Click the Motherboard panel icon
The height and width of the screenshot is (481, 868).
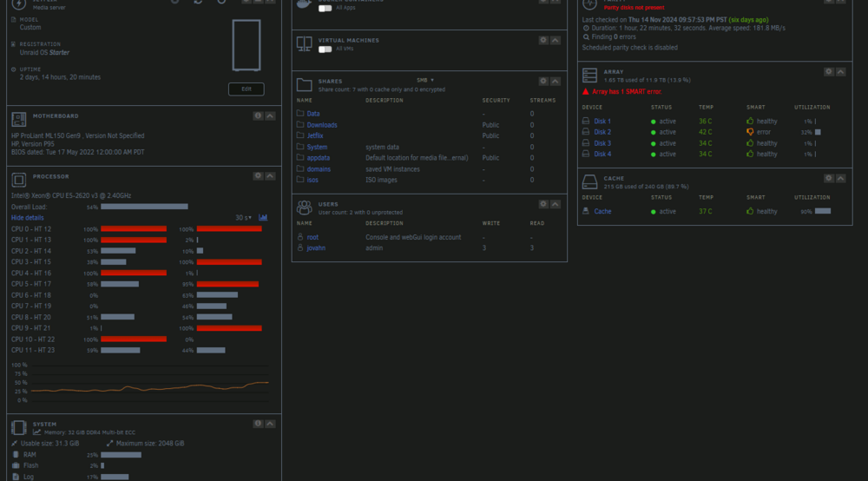pyautogui.click(x=19, y=119)
